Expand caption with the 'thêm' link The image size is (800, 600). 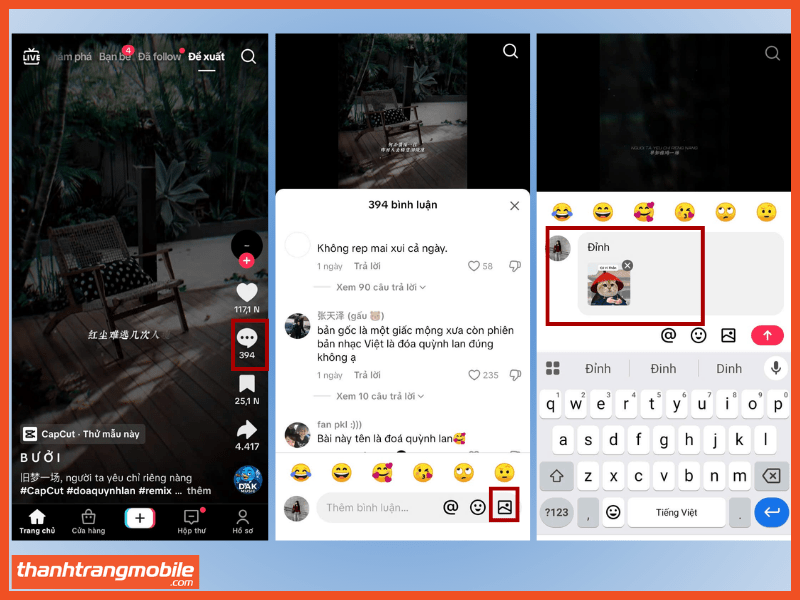pyautogui.click(x=199, y=491)
